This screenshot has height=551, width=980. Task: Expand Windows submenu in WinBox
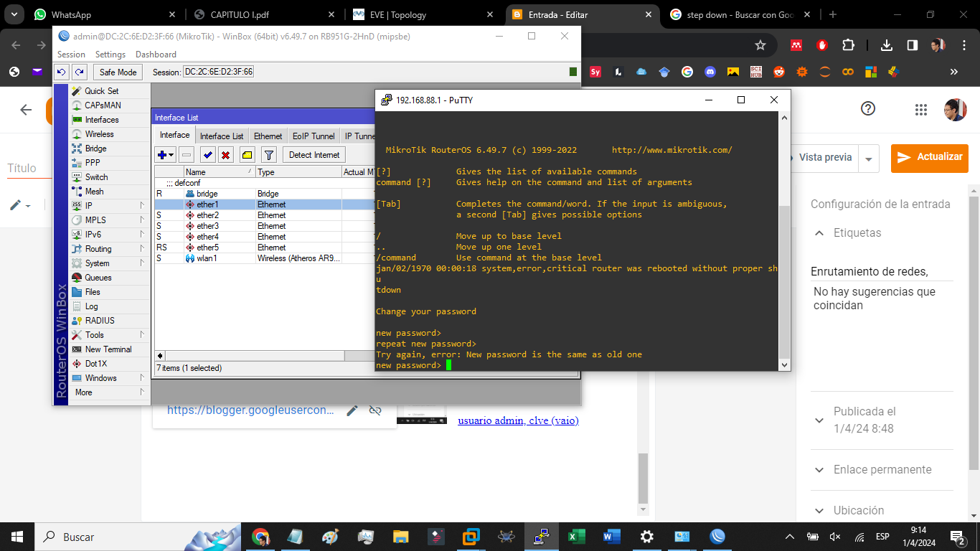tap(109, 378)
